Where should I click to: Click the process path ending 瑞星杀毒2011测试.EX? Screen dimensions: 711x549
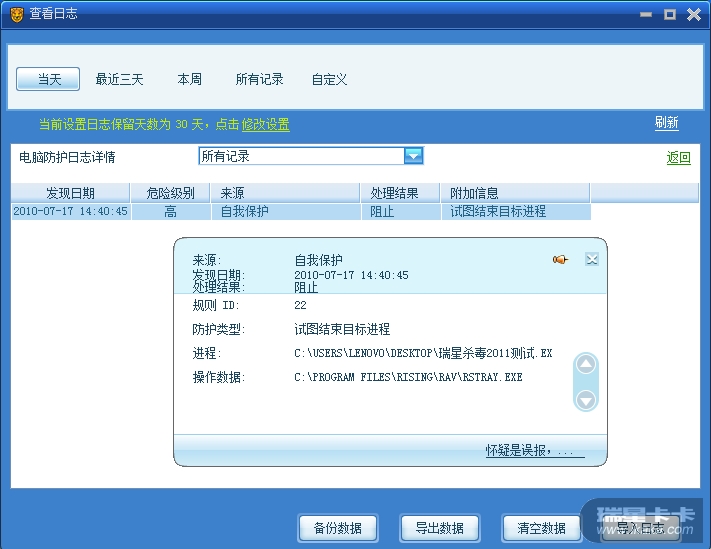[x=423, y=353]
